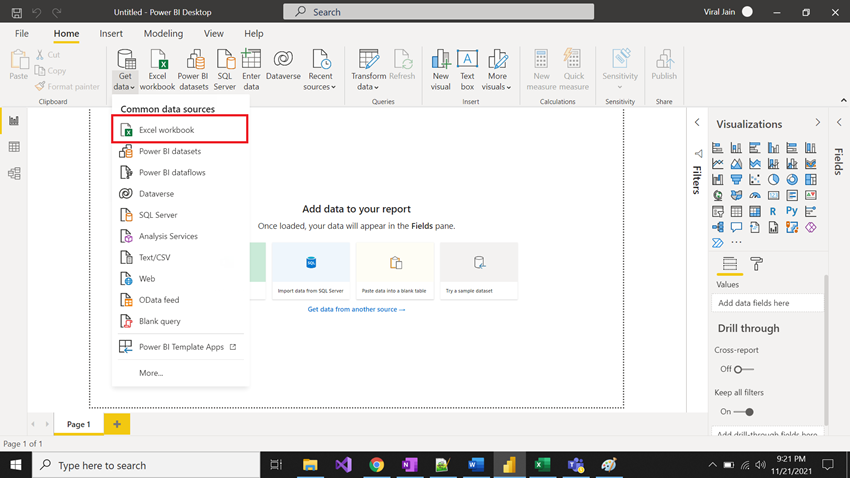Toggle the Keep all filters switch
850x478 pixels.
tap(744, 412)
